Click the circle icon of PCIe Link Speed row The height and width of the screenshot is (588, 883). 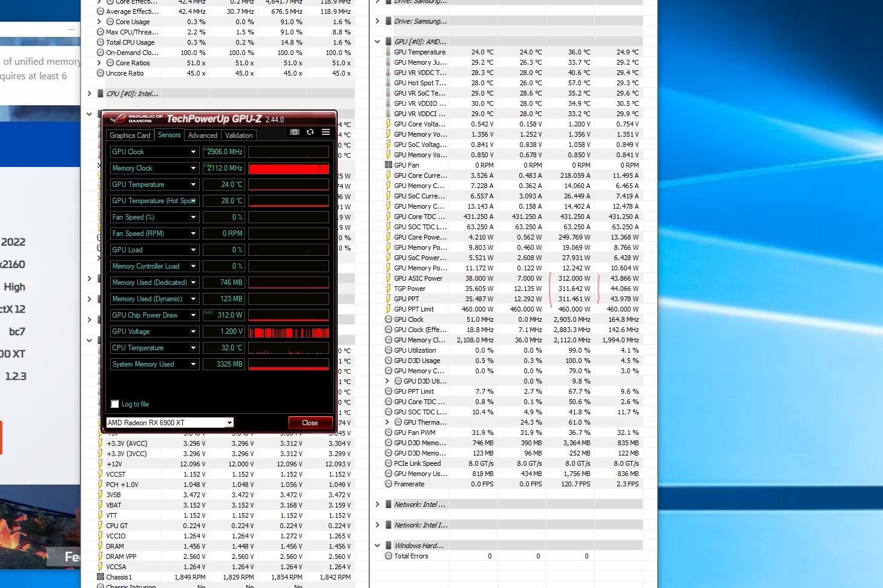(x=389, y=463)
